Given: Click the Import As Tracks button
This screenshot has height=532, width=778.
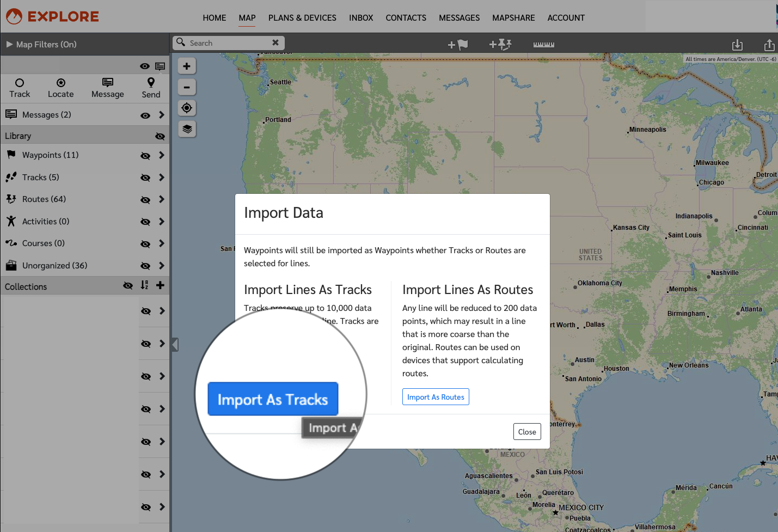Looking at the screenshot, I should coord(272,399).
